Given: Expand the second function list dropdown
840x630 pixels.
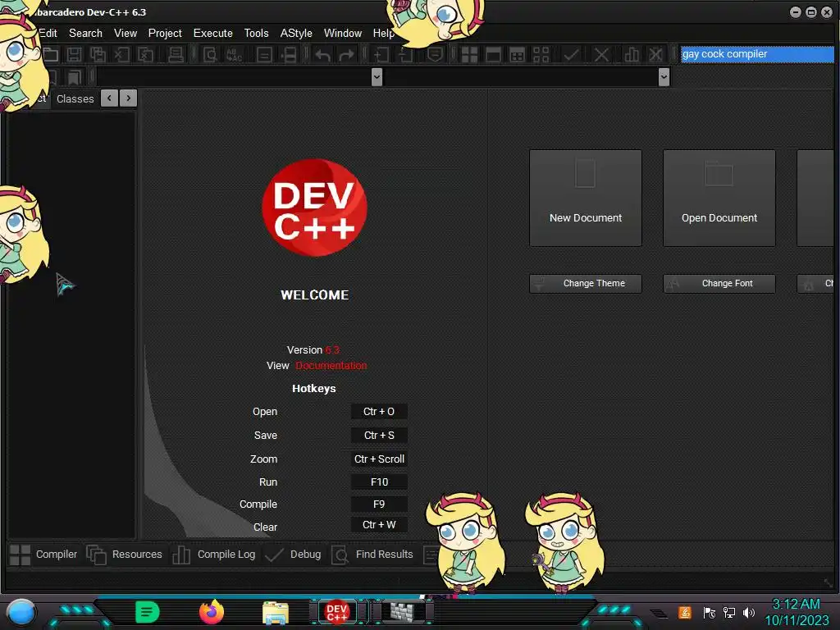Looking at the screenshot, I should pos(664,77).
